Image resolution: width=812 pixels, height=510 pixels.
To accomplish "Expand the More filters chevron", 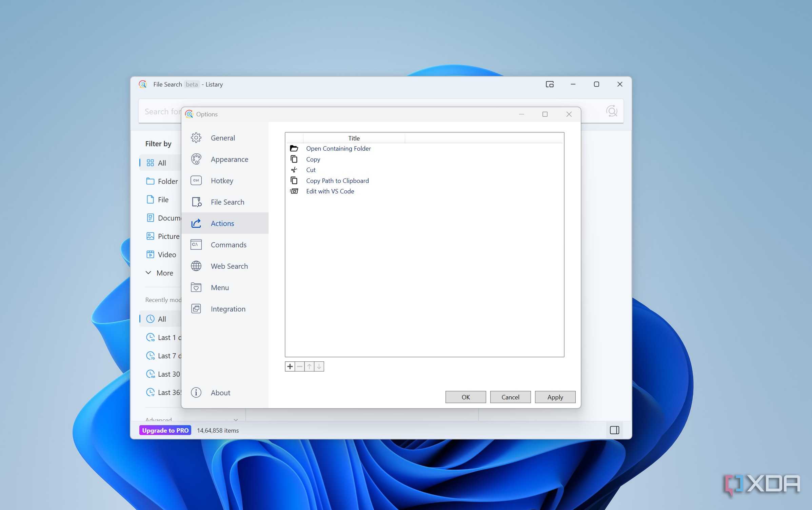I will (148, 272).
